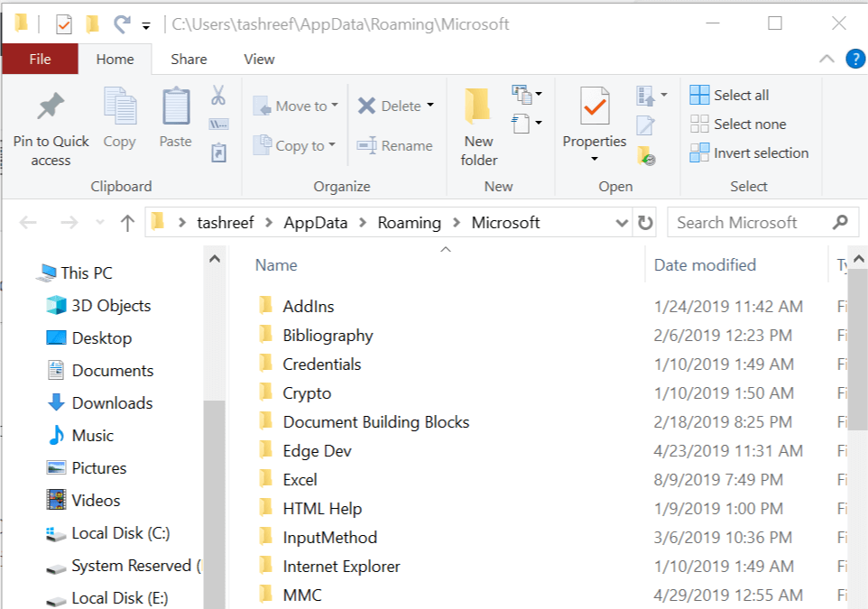868x609 pixels.
Task: Click the search magnifier icon
Action: pyautogui.click(x=840, y=222)
